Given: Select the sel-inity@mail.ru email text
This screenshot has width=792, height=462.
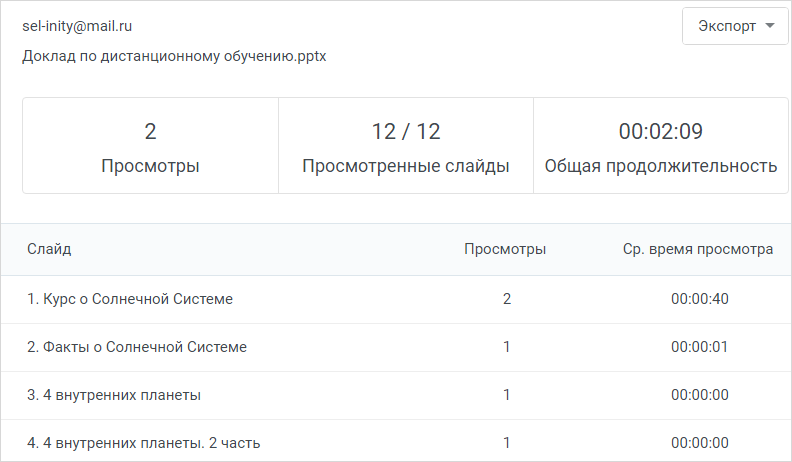Looking at the screenshot, I should coord(77,26).
